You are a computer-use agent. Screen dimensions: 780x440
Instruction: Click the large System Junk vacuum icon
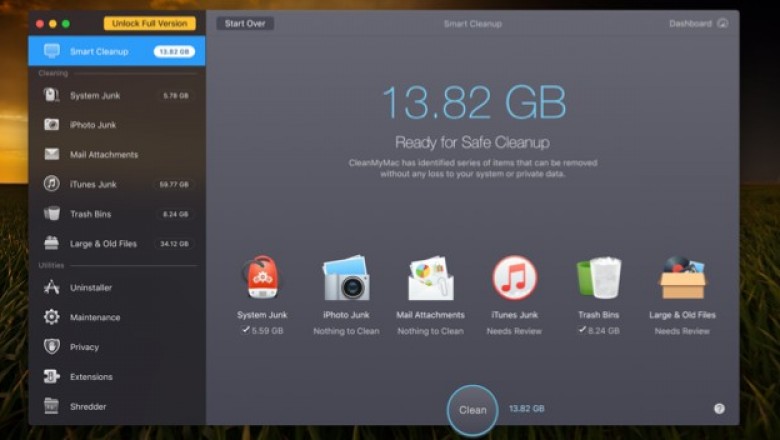click(x=262, y=277)
